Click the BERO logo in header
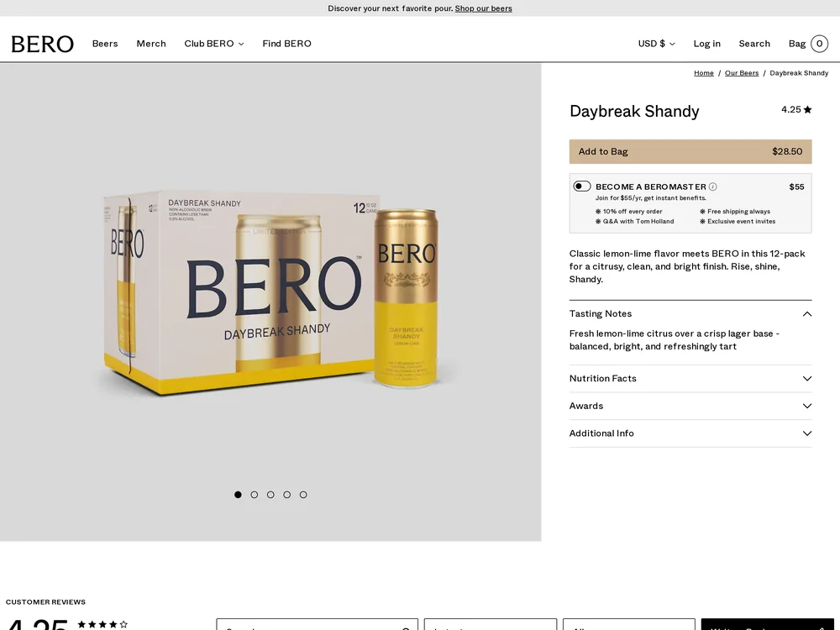The width and height of the screenshot is (840, 630). click(x=42, y=44)
